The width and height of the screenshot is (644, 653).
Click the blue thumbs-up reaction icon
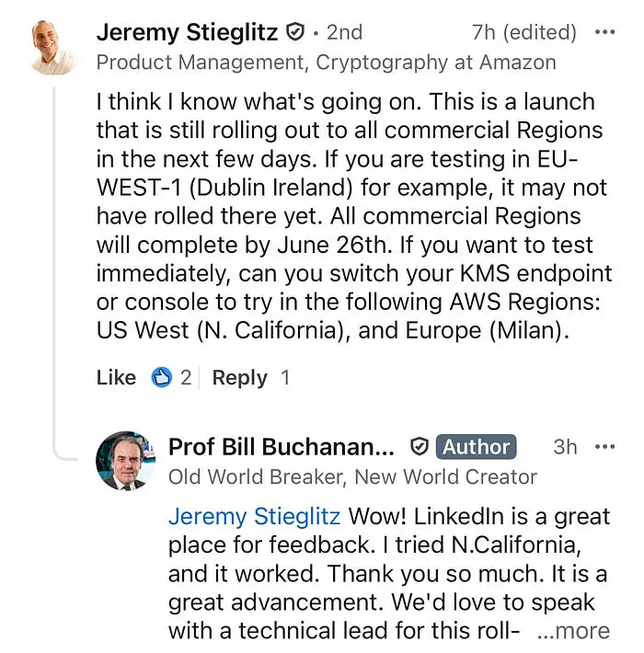tap(162, 377)
